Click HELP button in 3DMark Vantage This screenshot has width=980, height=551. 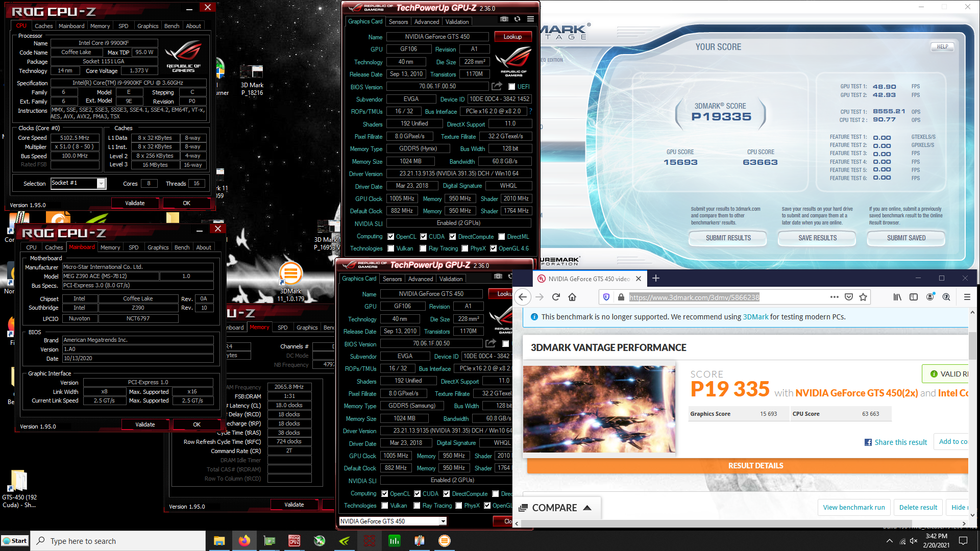(x=942, y=46)
